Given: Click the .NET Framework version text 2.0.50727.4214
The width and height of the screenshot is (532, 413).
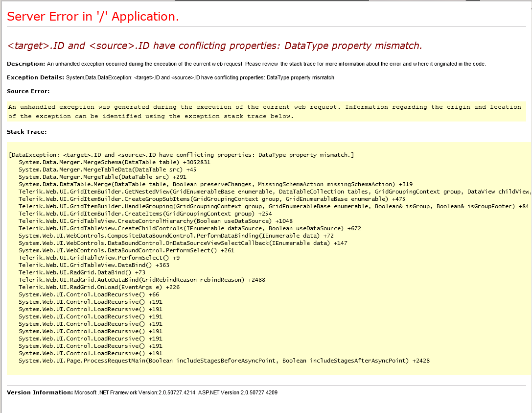Looking at the screenshot, I should pos(135,392).
